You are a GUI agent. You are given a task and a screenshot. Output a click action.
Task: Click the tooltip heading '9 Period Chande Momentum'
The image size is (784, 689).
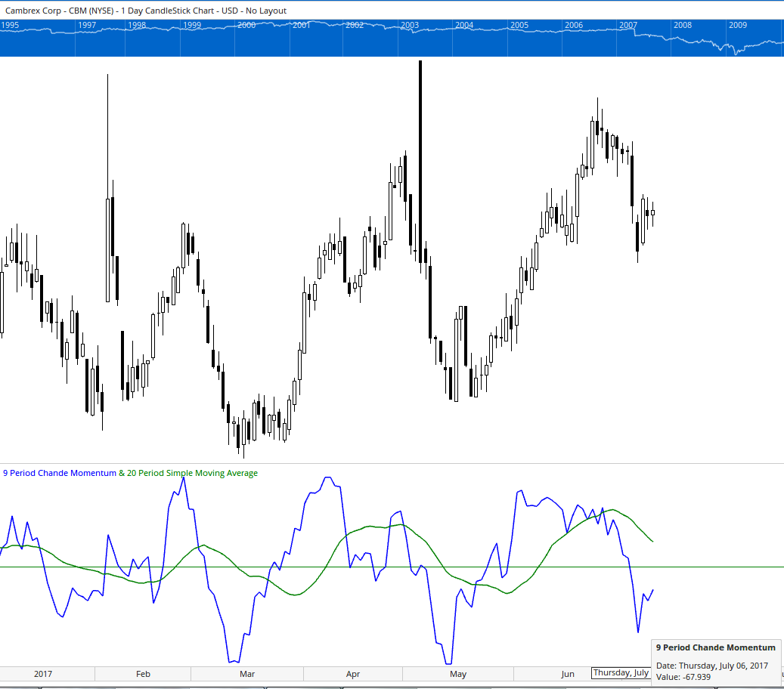coord(715,647)
